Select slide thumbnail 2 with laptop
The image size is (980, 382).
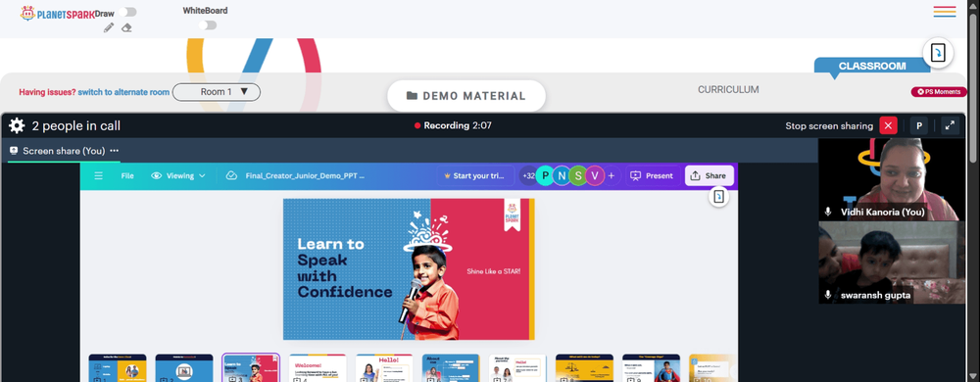(184, 368)
